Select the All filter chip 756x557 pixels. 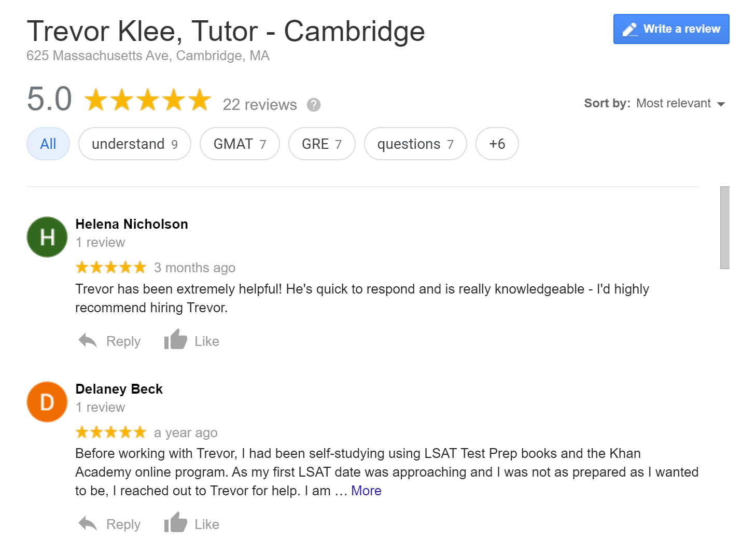pos(48,144)
